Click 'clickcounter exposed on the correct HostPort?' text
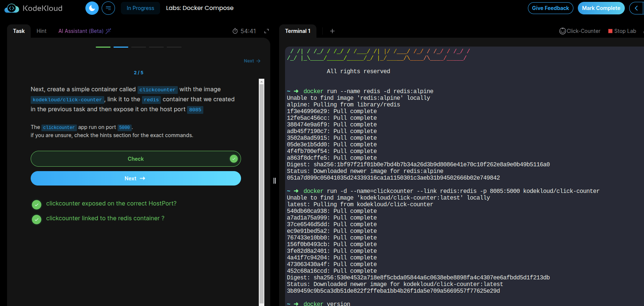Viewport: 644px width, 306px height. pos(111,204)
